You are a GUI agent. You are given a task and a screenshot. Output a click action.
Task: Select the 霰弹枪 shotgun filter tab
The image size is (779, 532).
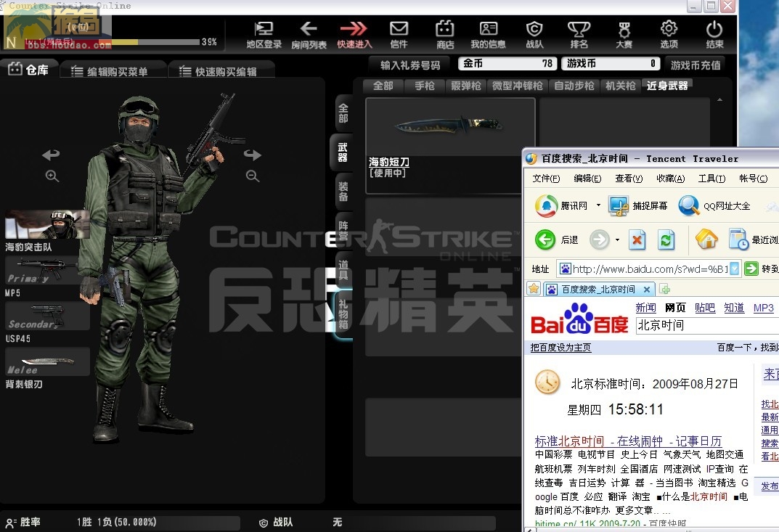(466, 86)
